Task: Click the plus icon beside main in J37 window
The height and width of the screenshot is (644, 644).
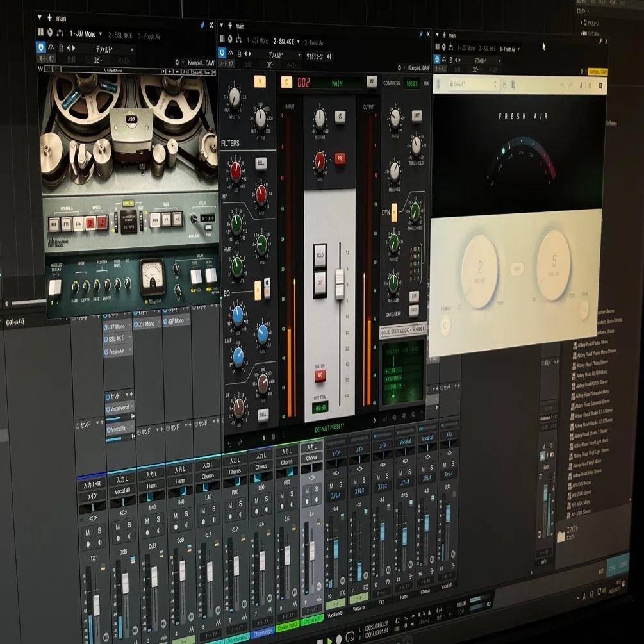Action: pos(50,17)
